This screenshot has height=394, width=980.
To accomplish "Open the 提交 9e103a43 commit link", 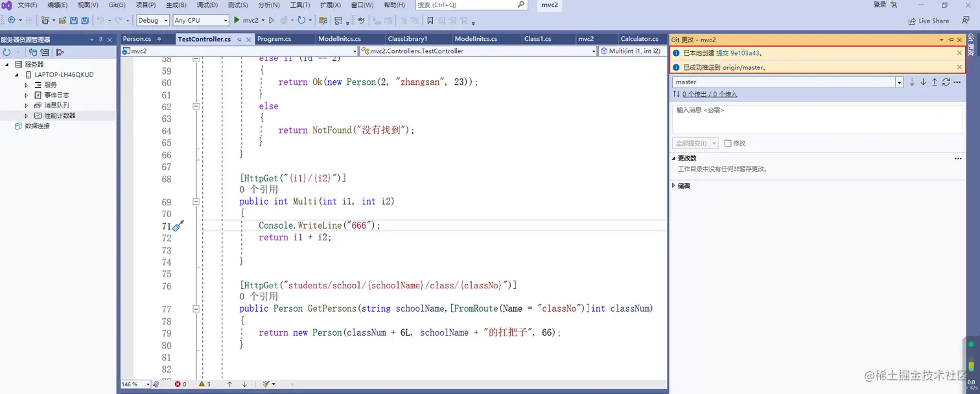I will point(738,53).
